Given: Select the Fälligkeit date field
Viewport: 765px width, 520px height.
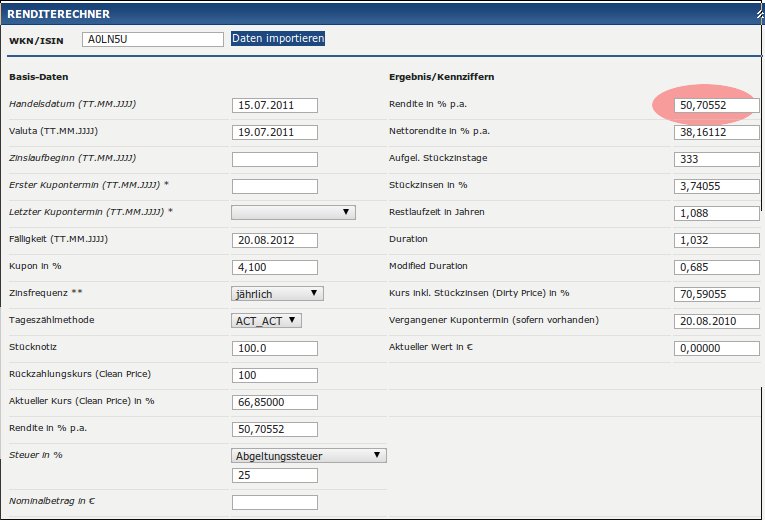Looking at the screenshot, I should click(274, 240).
